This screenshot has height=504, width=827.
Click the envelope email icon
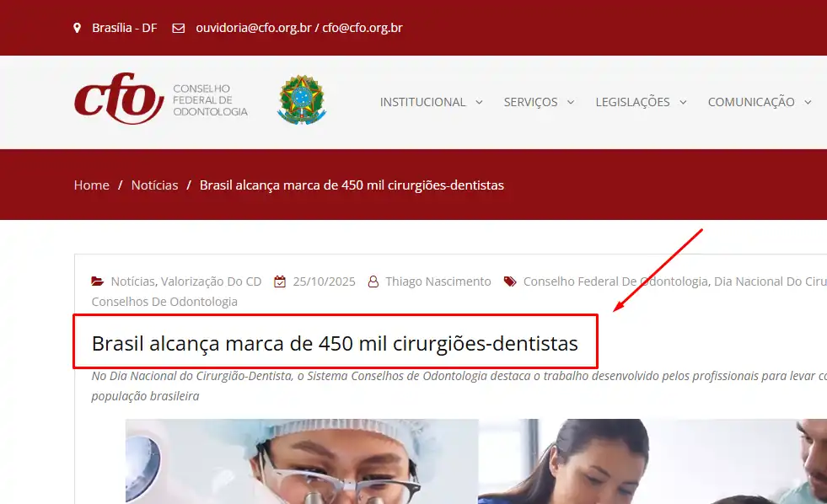point(178,28)
